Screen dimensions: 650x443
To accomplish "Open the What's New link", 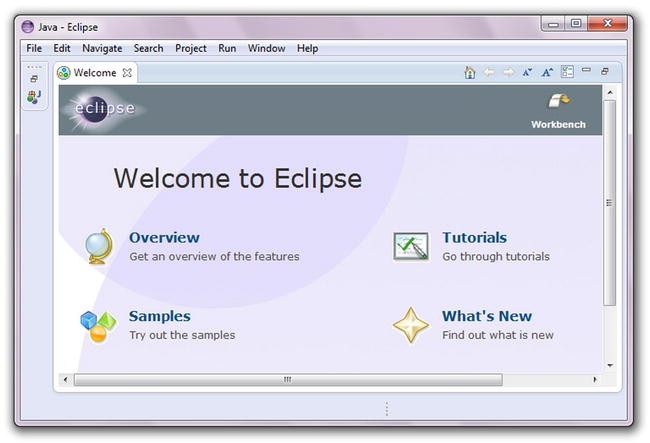I will tap(487, 316).
